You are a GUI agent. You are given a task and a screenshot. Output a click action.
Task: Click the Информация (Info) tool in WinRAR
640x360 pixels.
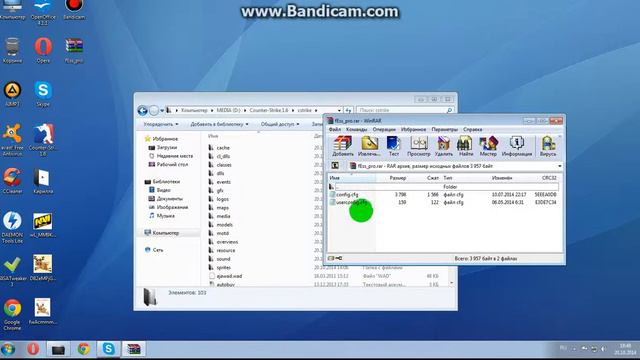coord(517,147)
